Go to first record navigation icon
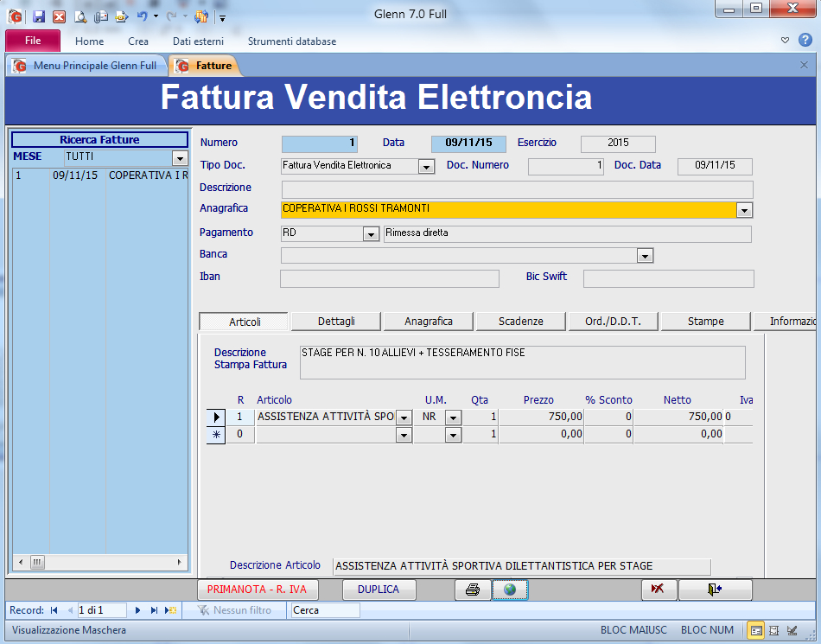 click(x=54, y=610)
